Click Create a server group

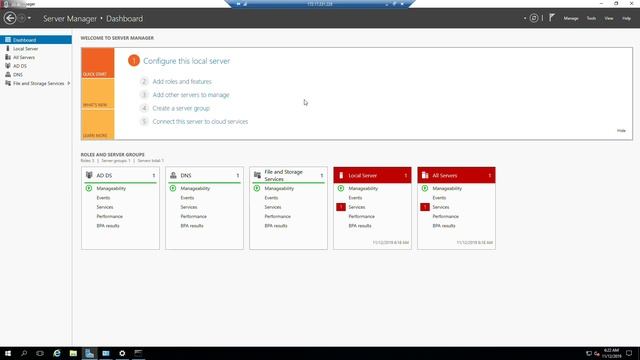click(x=181, y=108)
